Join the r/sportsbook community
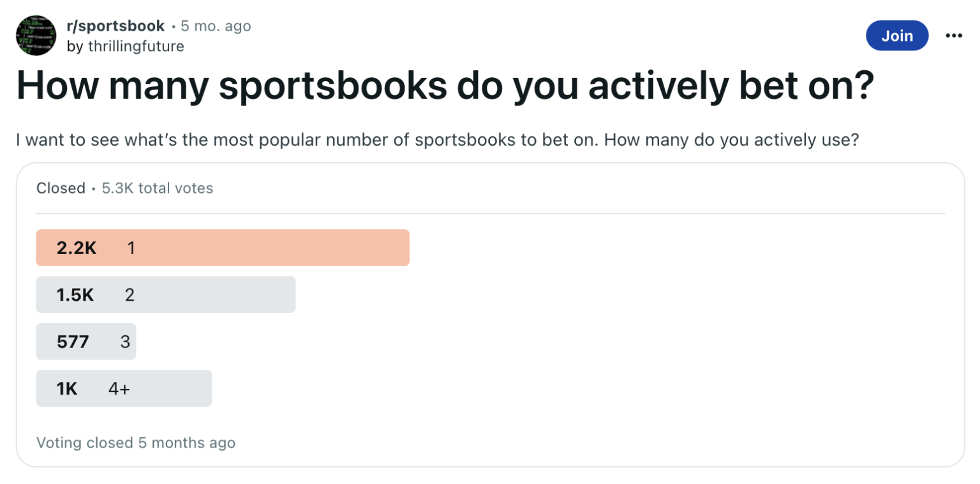Viewport: 980px width, 484px height. pyautogui.click(x=897, y=36)
